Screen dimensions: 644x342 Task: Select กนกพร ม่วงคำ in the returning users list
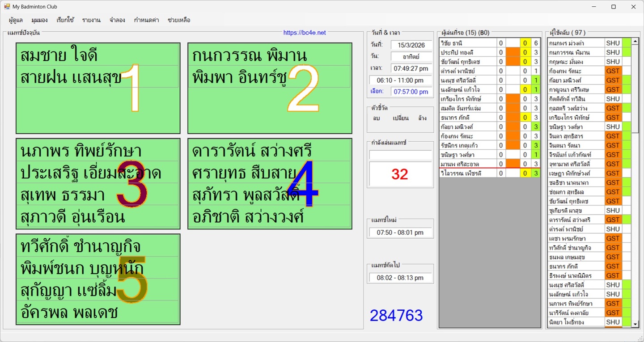(576, 43)
